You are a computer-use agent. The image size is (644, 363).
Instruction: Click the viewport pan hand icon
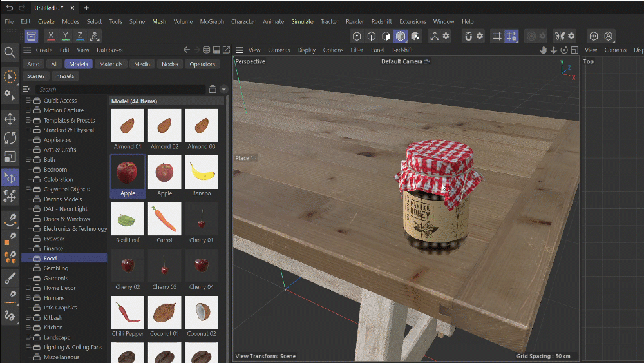pos(544,50)
